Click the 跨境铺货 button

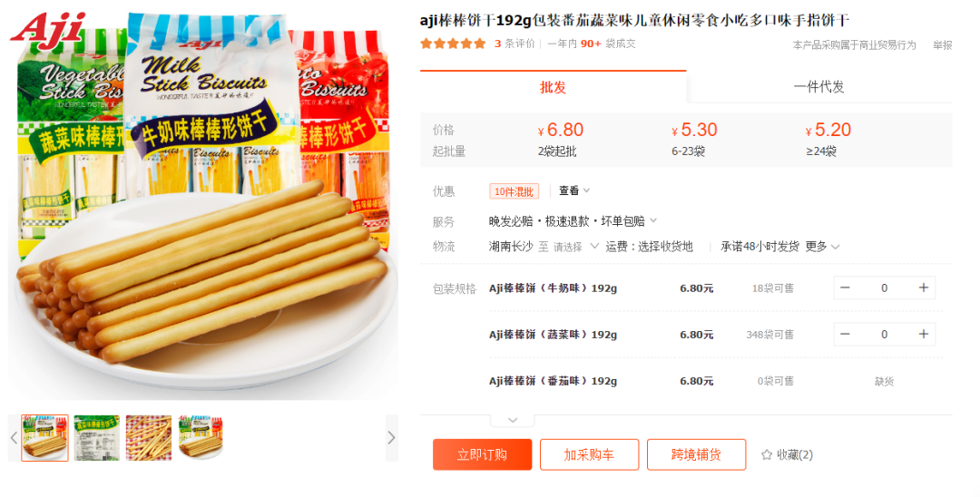coord(696,454)
